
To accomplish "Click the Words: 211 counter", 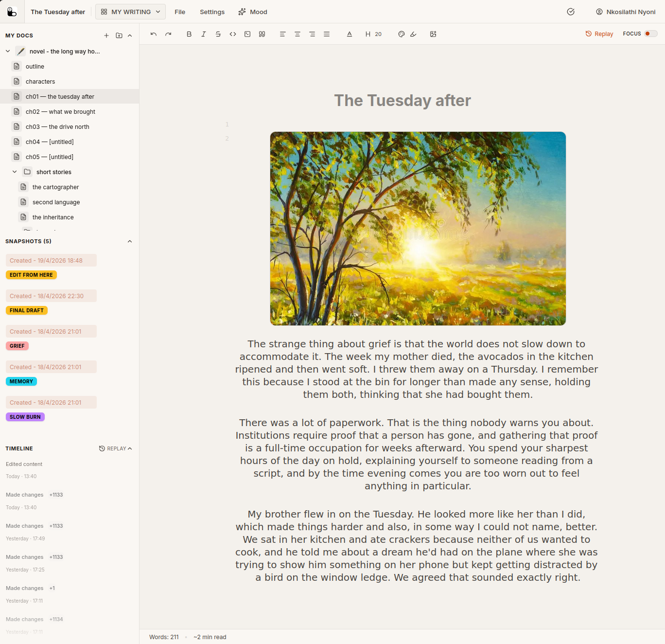I will [164, 637].
